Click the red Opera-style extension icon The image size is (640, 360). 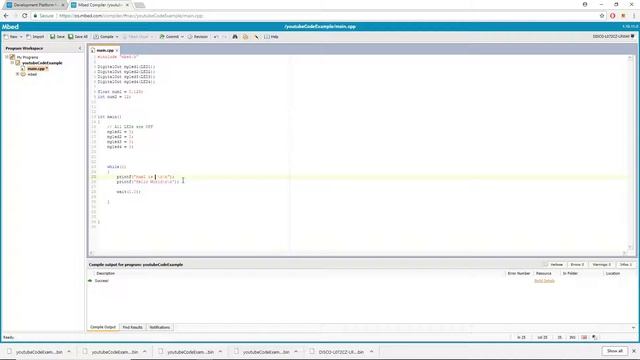[x=612, y=16]
